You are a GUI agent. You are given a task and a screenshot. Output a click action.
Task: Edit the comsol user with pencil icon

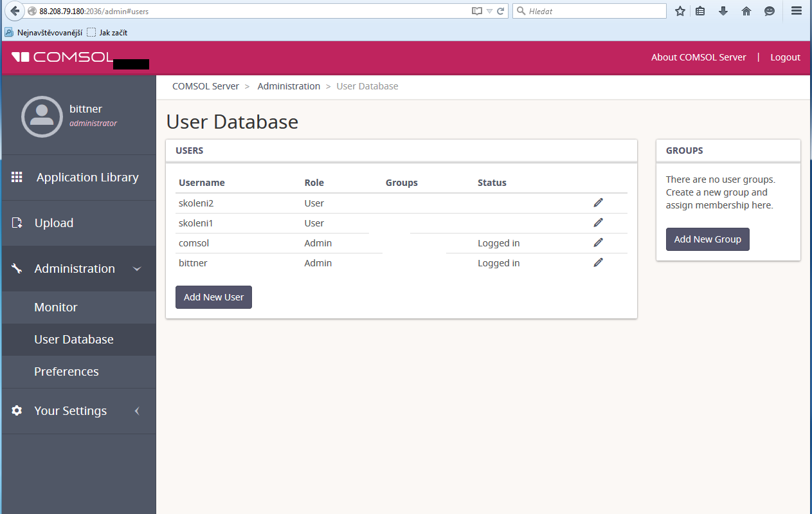point(599,243)
